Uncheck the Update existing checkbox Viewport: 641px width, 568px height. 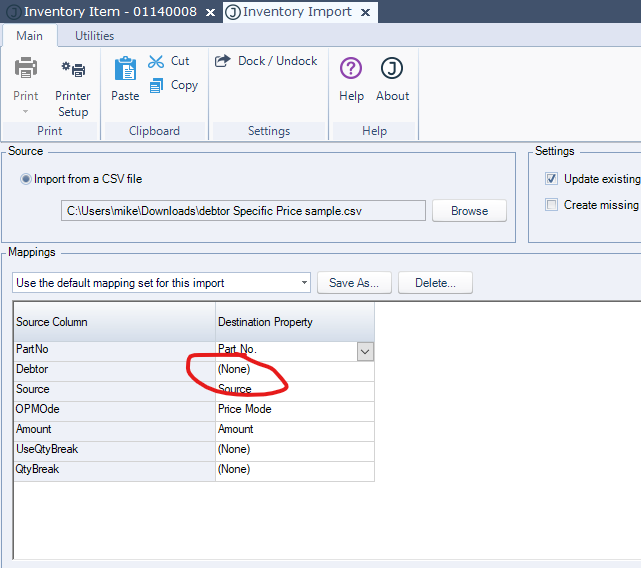551,179
